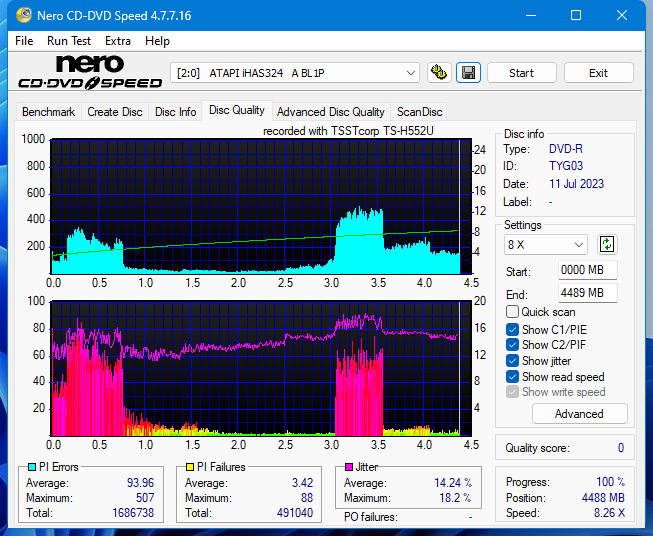Switch to the Disc Info tab
653x536 pixels.
(175, 112)
